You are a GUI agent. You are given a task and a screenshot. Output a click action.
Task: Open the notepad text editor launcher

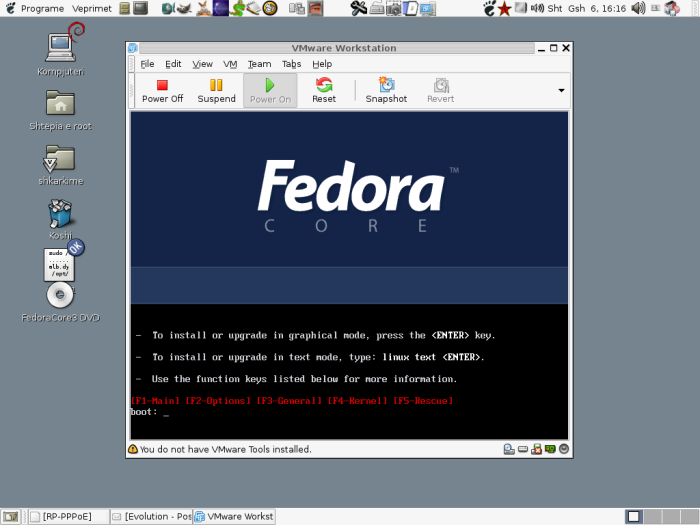(253, 8)
